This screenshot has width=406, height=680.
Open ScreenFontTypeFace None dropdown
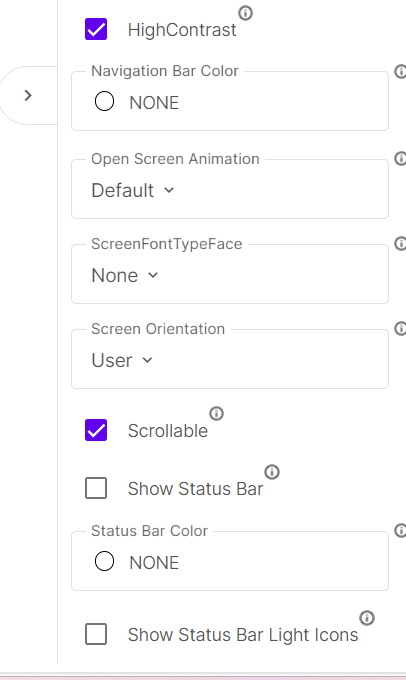125,275
